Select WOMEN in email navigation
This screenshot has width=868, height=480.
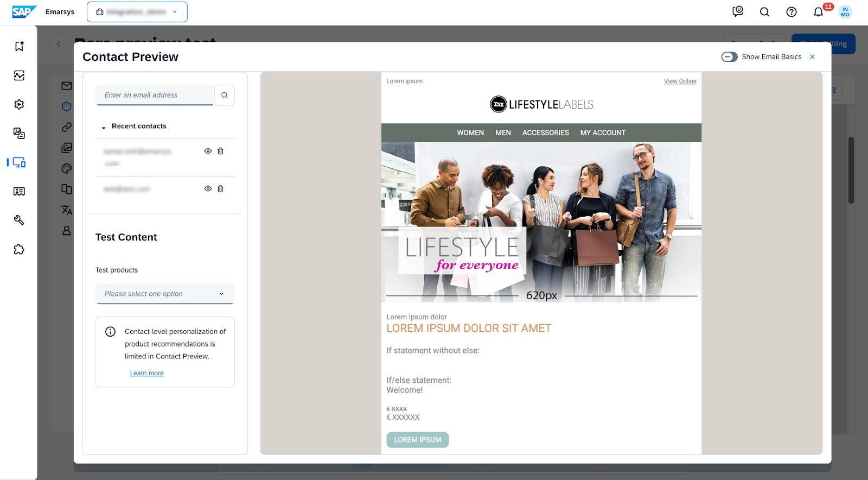tap(470, 132)
